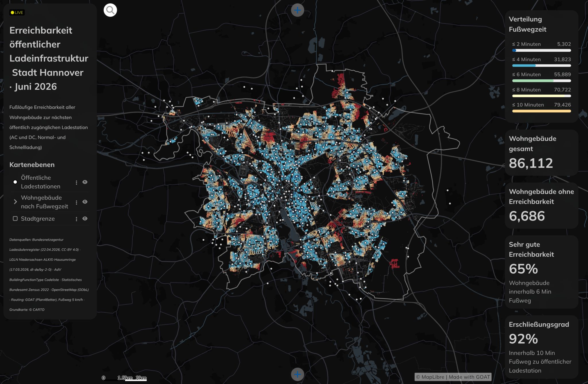
Task: Click the 65% Sehr gute Erreichbarkeit value
Action: click(523, 269)
